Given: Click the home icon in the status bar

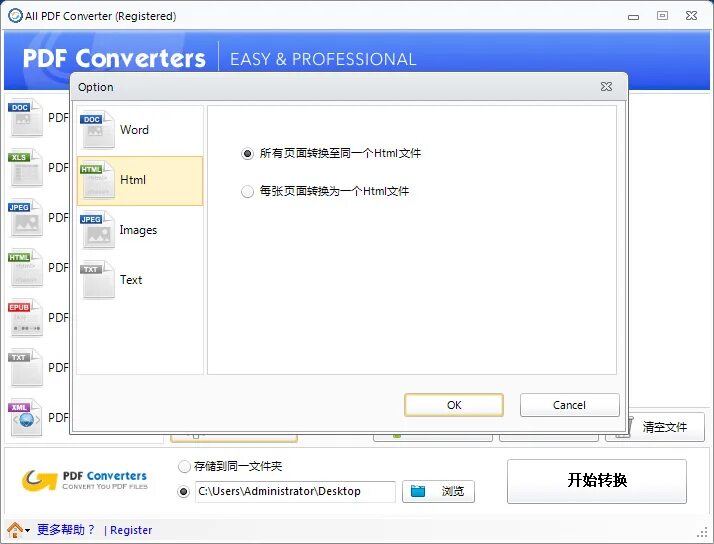Looking at the screenshot, I should point(15,530).
